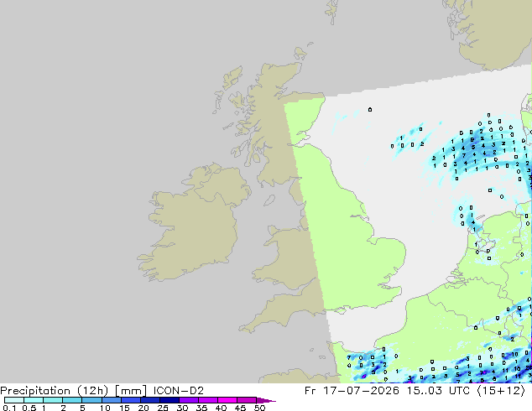The width and height of the screenshot is (532, 411).
Task: Click the isolated '0' value east of Scotland
Action: (370, 110)
